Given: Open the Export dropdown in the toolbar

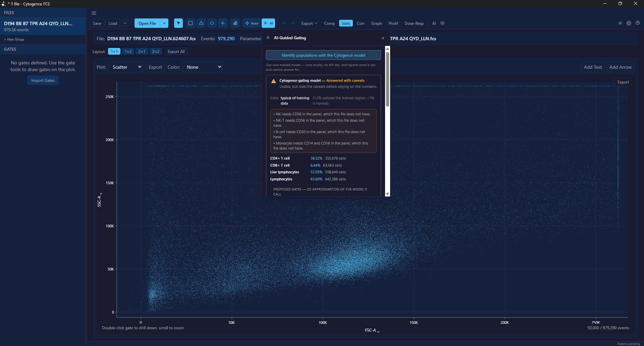Looking at the screenshot, I should point(309,23).
